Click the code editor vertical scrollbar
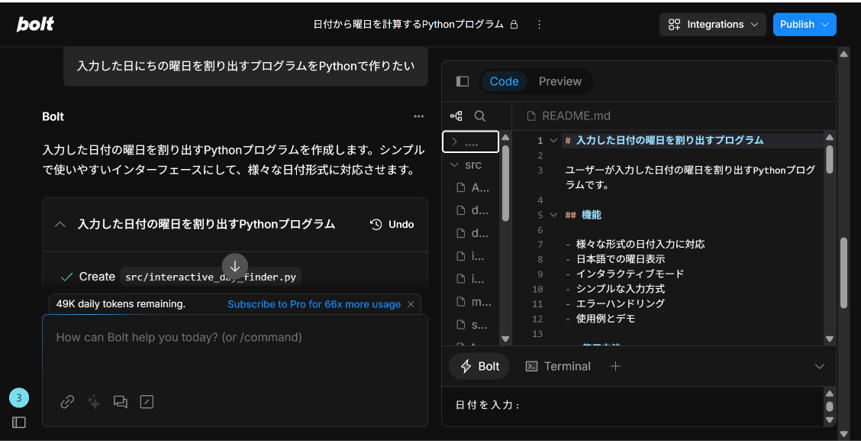The width and height of the screenshot is (861, 441). click(830, 159)
